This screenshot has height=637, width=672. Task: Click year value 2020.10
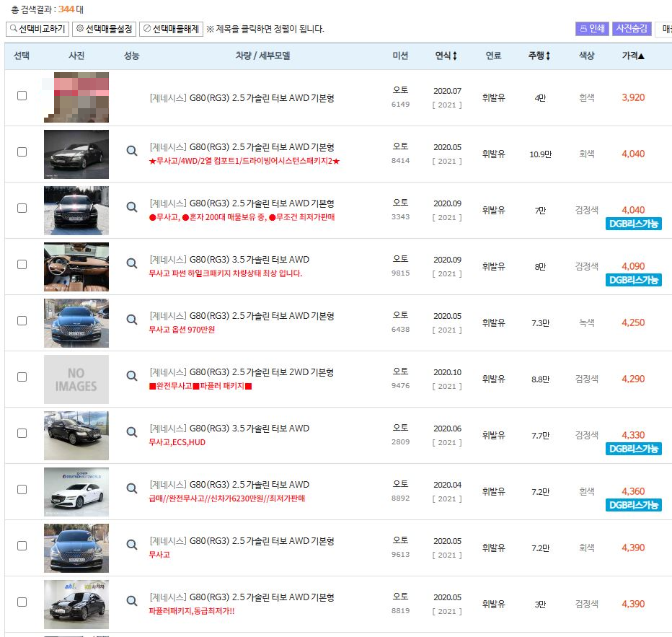click(x=447, y=372)
